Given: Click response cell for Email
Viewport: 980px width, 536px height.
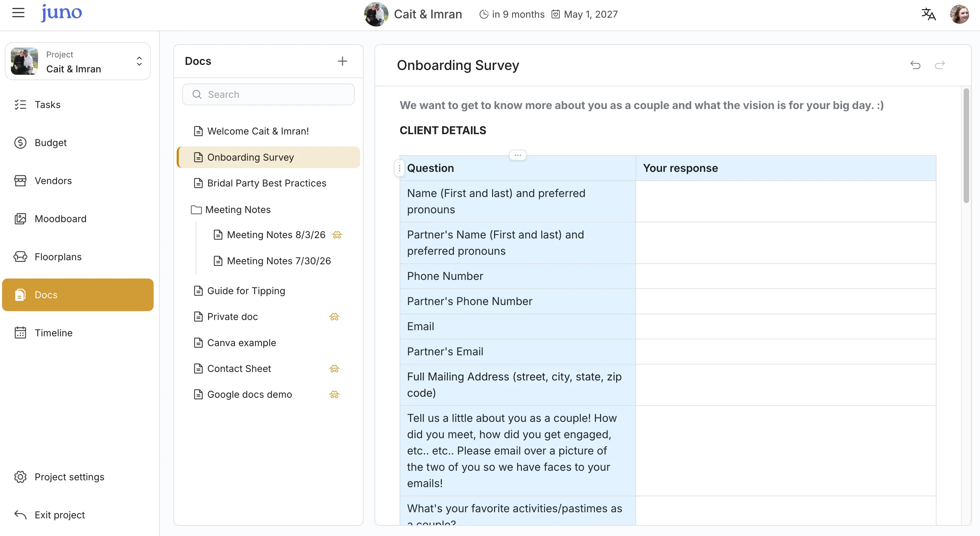Looking at the screenshot, I should pos(786,326).
